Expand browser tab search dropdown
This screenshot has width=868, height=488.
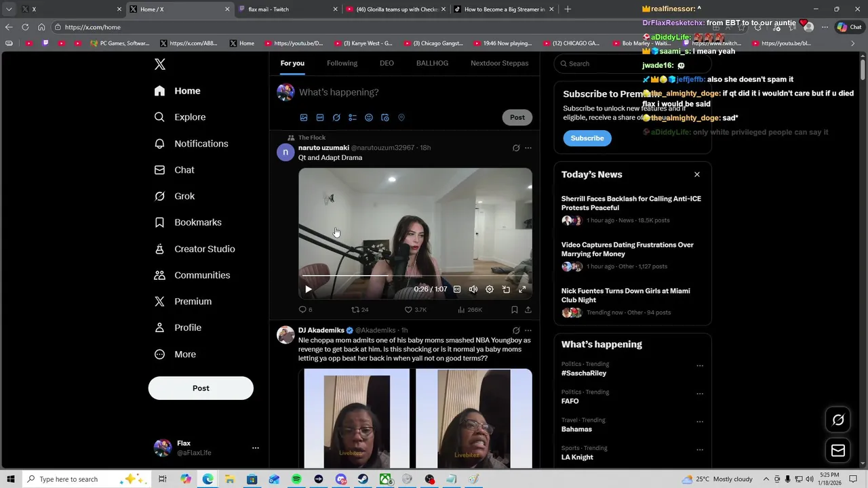click(x=9, y=9)
